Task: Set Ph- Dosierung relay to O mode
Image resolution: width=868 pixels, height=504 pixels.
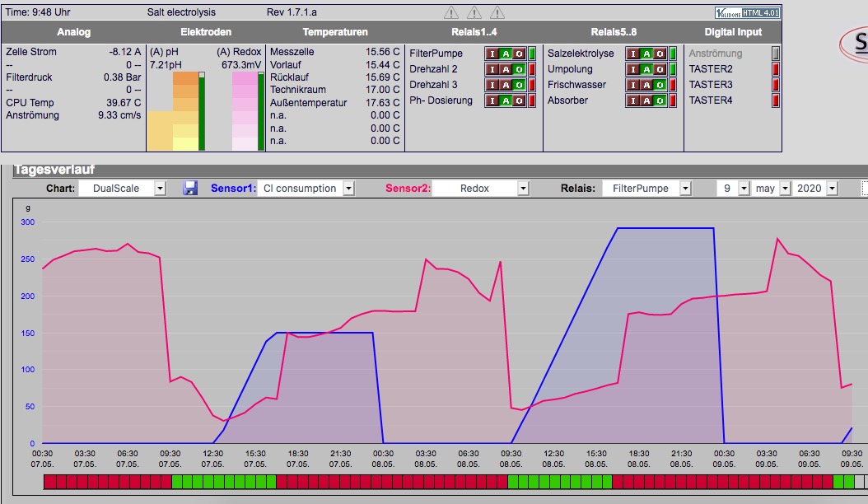Action: [x=520, y=100]
